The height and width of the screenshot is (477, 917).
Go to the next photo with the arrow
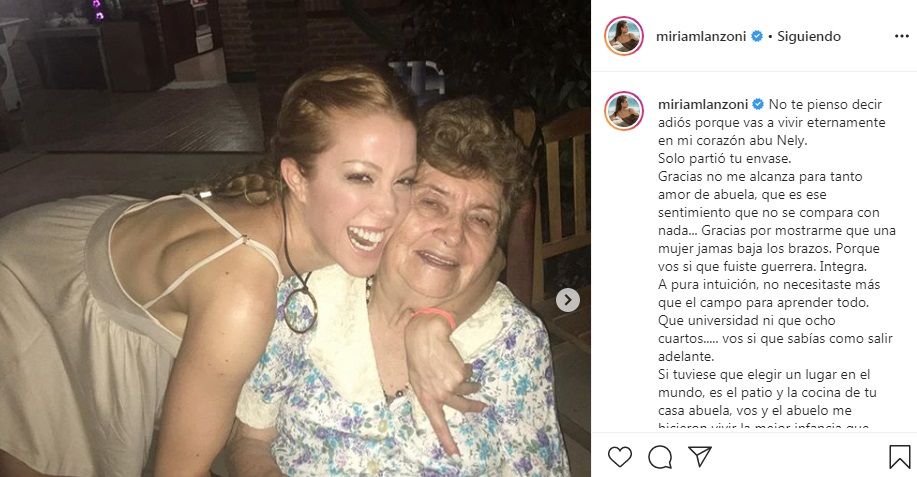pos(567,299)
